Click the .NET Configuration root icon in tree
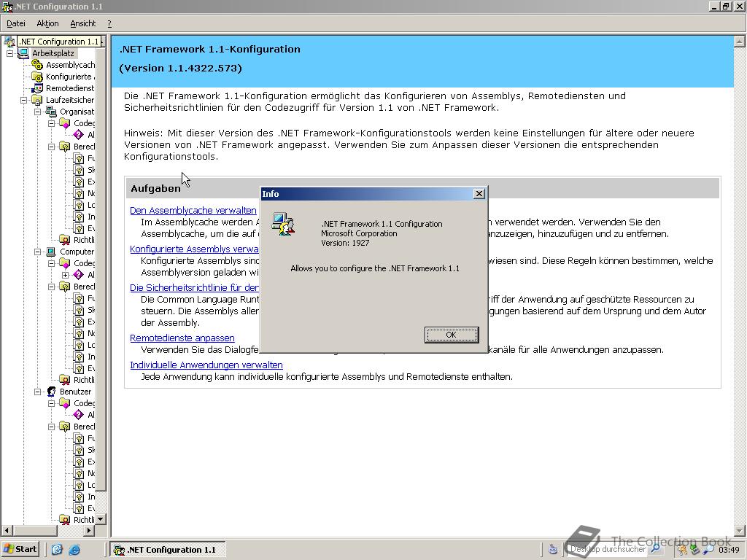Screen dimensions: 747x560 pyautogui.click(x=9, y=42)
